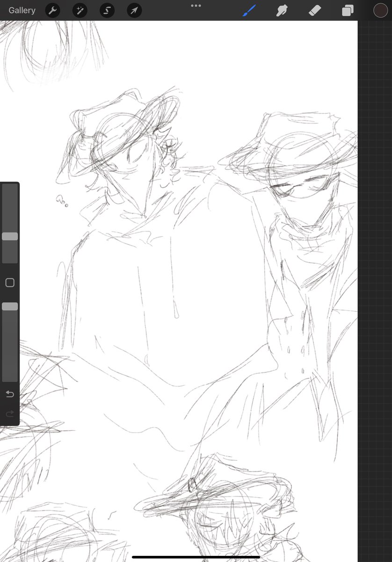Activate the Selection tool
The height and width of the screenshot is (562, 392).
tap(107, 10)
